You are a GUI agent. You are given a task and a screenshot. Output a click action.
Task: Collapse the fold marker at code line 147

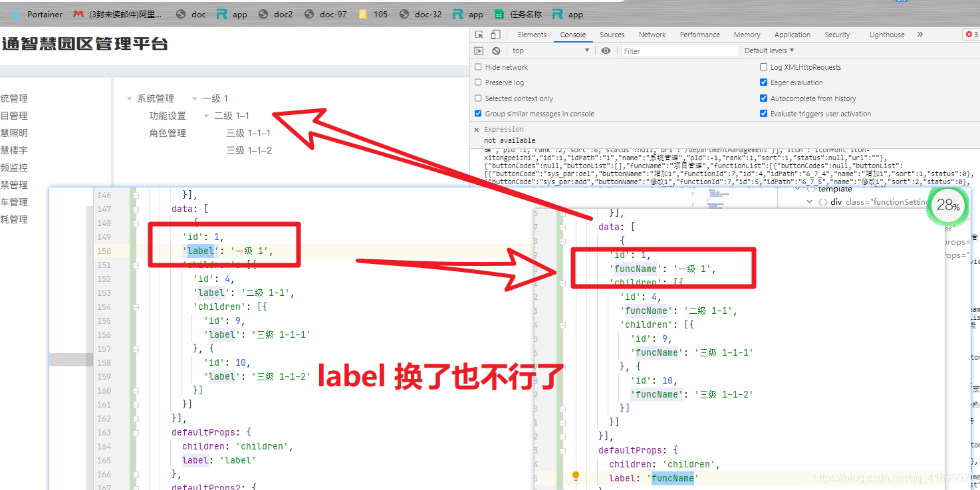pos(136,209)
